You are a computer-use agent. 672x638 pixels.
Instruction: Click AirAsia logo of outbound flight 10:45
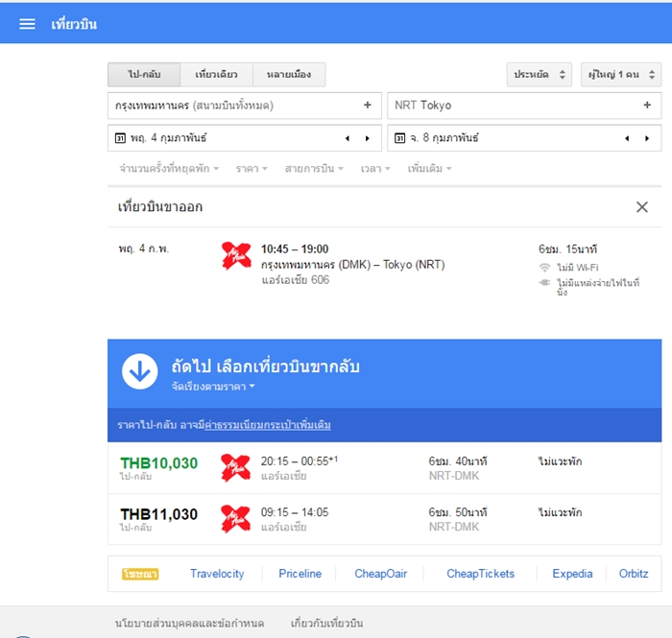pos(236,255)
